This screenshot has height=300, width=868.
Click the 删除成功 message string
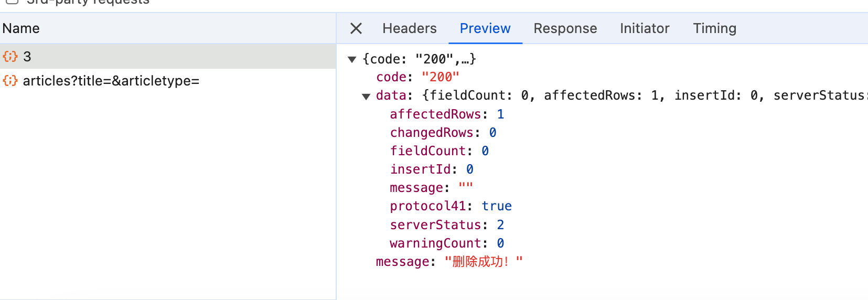pos(483,262)
